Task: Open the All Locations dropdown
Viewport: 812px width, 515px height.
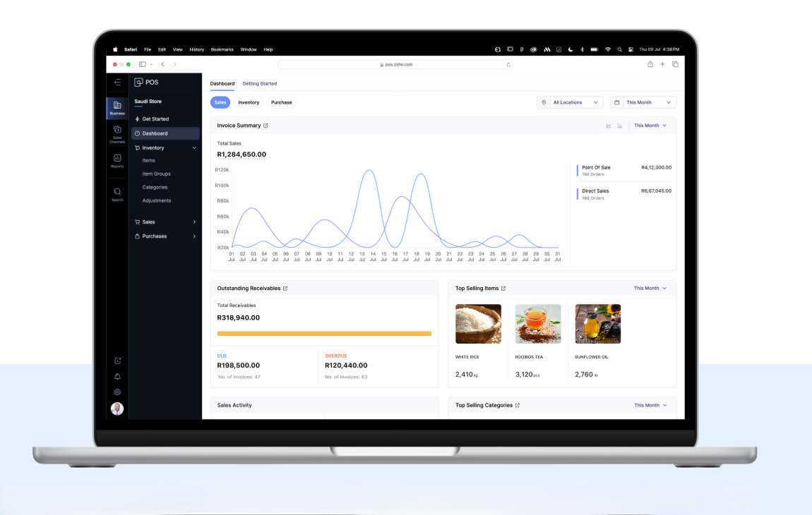Action: 570,102
